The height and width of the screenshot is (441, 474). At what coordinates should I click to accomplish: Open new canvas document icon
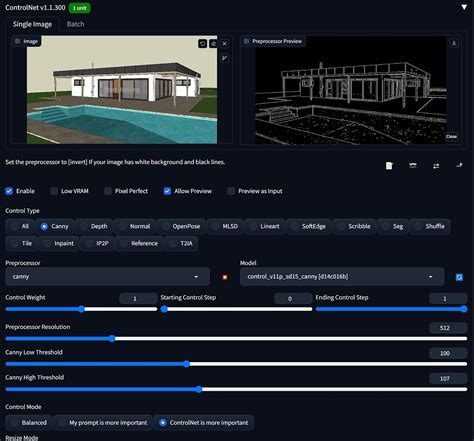pyautogui.click(x=389, y=166)
